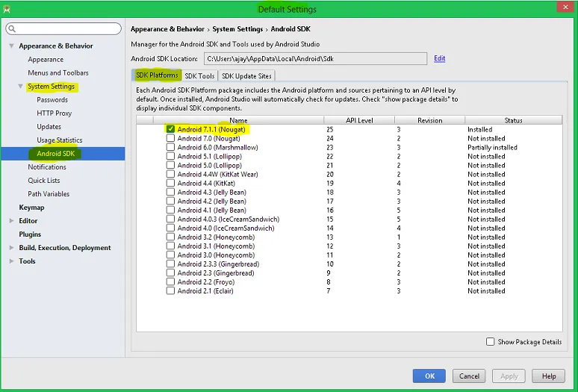Open Usage Statistics settings
578x392 pixels.
click(x=59, y=140)
